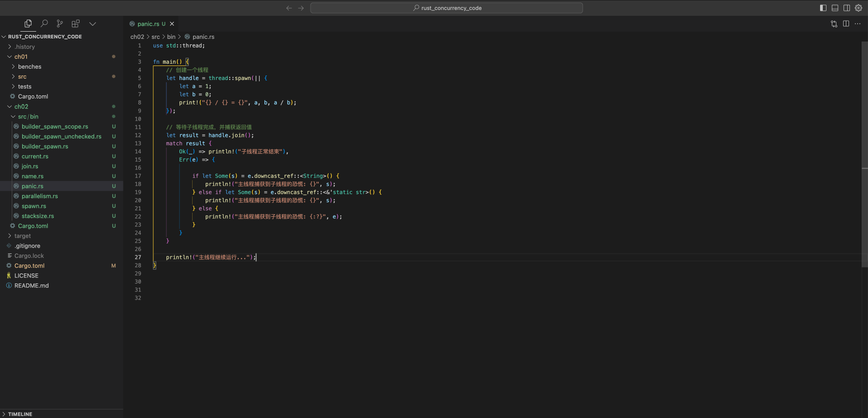Open the Cargo.lock file
Screen dimensions: 868x418
click(61, 256)
